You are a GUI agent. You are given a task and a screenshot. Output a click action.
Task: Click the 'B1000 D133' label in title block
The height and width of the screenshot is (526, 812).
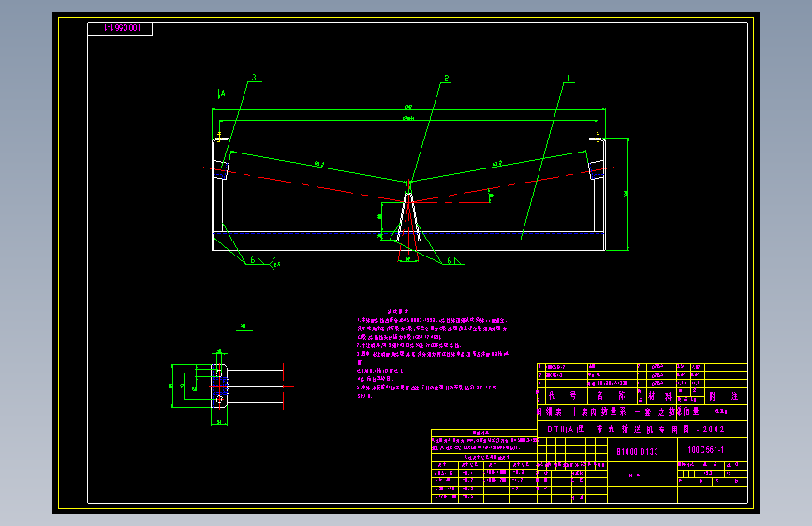(637, 452)
